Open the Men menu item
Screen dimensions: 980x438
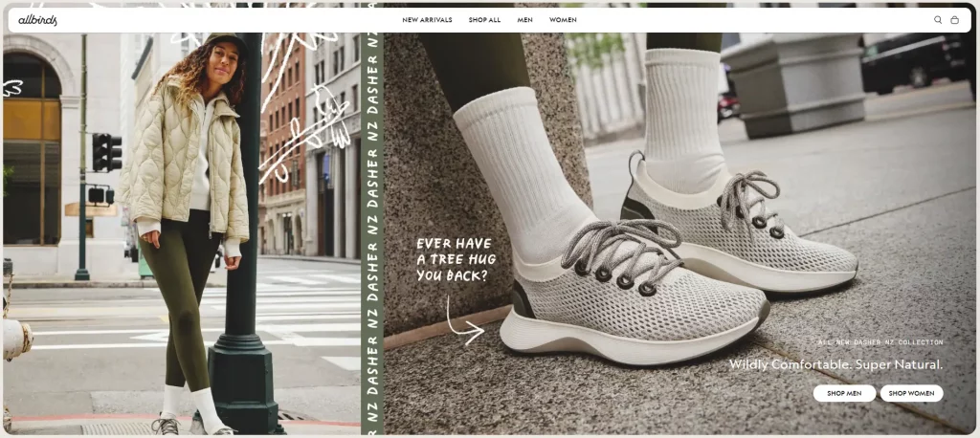tap(525, 20)
